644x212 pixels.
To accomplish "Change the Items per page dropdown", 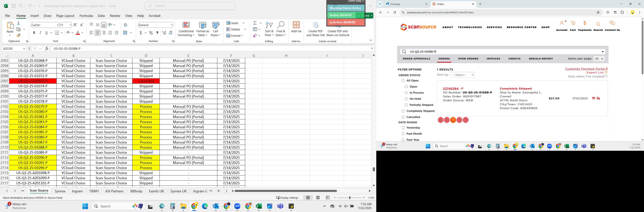I will point(599,59).
